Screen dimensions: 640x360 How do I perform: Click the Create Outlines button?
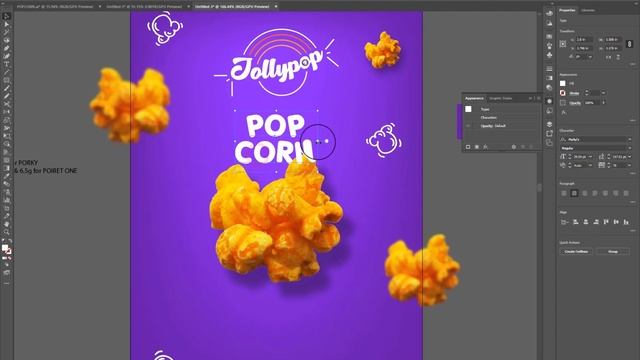pyautogui.click(x=576, y=251)
